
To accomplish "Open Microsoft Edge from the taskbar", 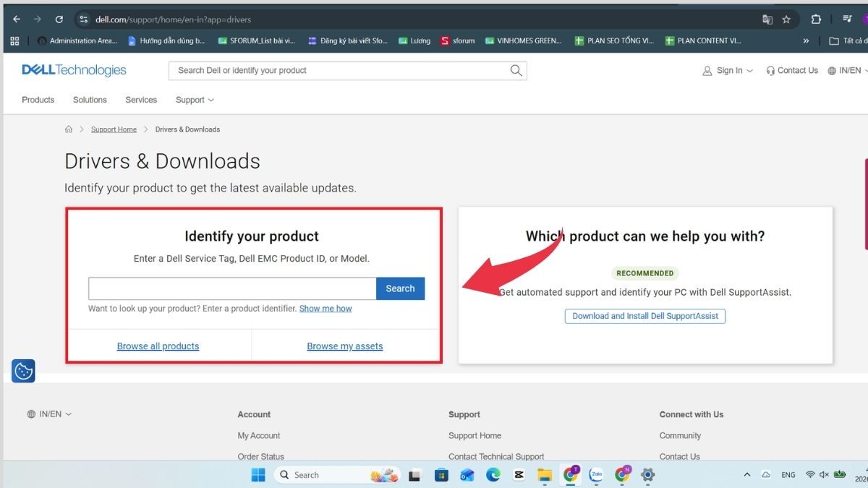I will [x=493, y=475].
